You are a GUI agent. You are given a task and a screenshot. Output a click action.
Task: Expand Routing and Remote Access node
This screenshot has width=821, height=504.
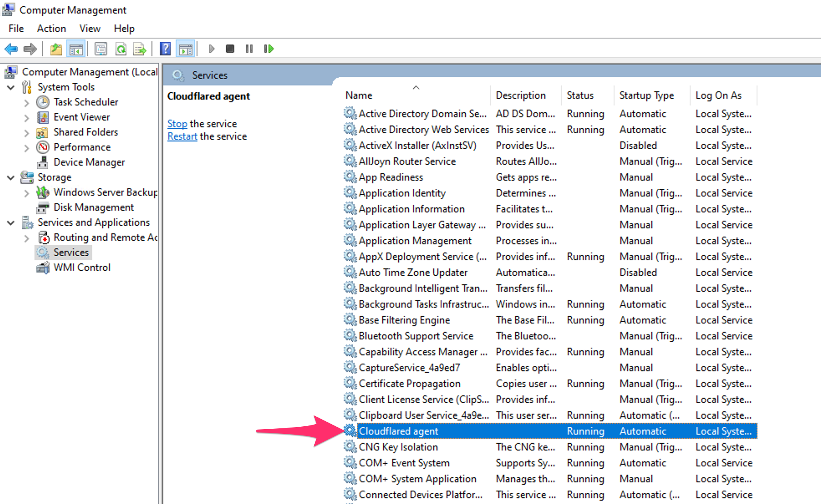pyautogui.click(x=27, y=237)
